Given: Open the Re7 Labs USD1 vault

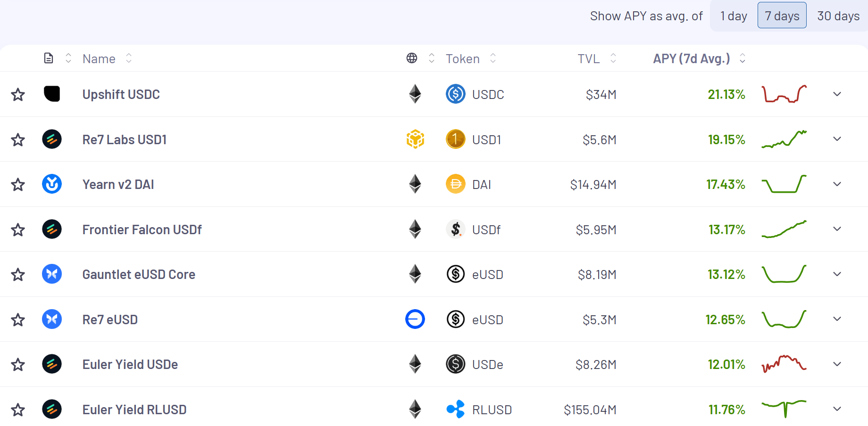Looking at the screenshot, I should pos(125,139).
